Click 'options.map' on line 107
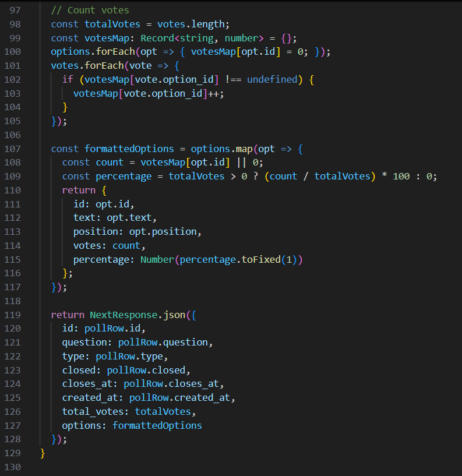This screenshot has height=476, width=462. (x=221, y=149)
